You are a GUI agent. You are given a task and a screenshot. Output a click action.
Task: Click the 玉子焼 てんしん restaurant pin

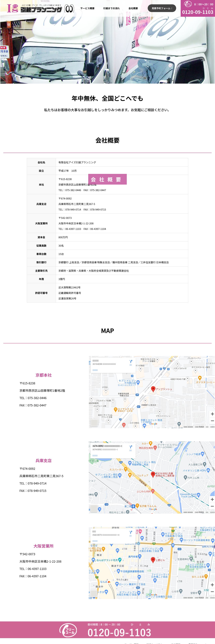point(137,506)
